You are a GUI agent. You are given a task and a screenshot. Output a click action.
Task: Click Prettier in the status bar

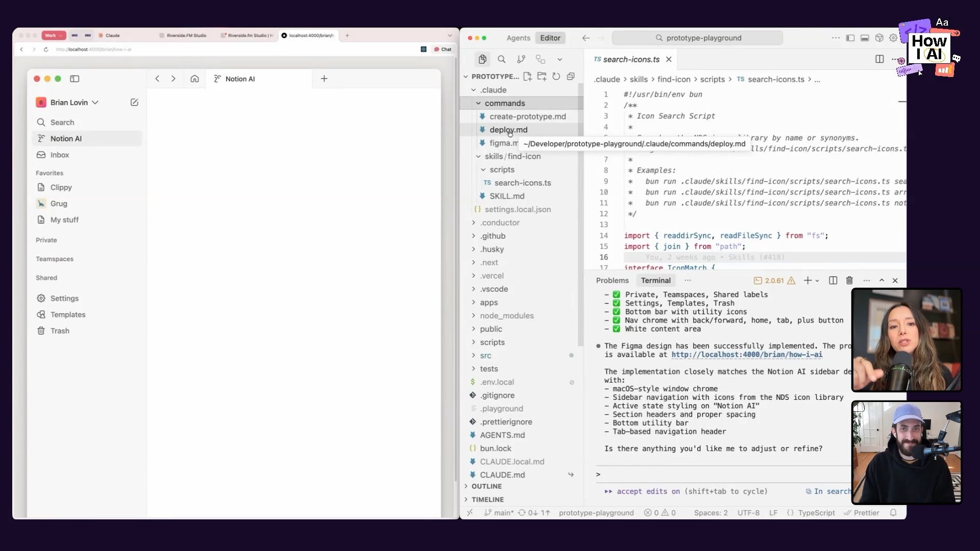click(862, 513)
